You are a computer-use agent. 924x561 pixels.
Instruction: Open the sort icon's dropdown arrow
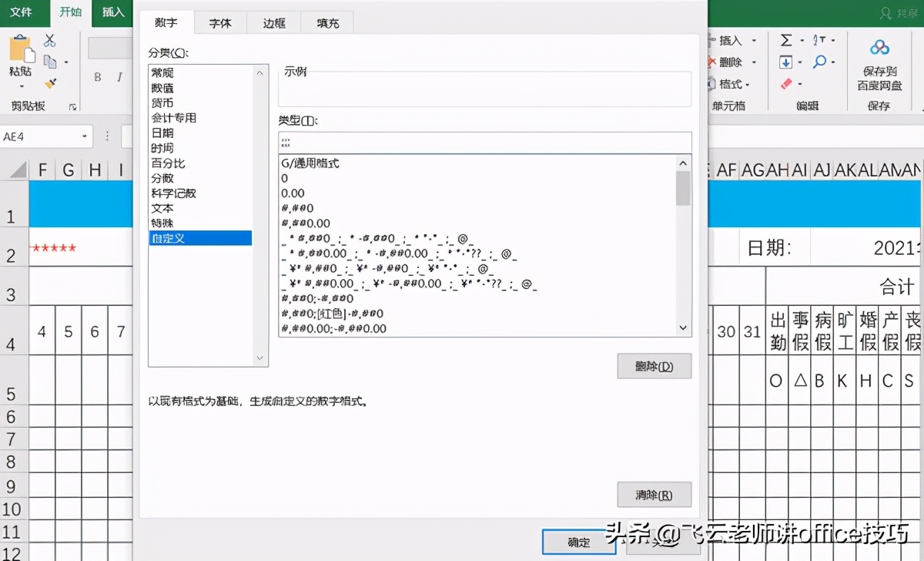point(832,41)
